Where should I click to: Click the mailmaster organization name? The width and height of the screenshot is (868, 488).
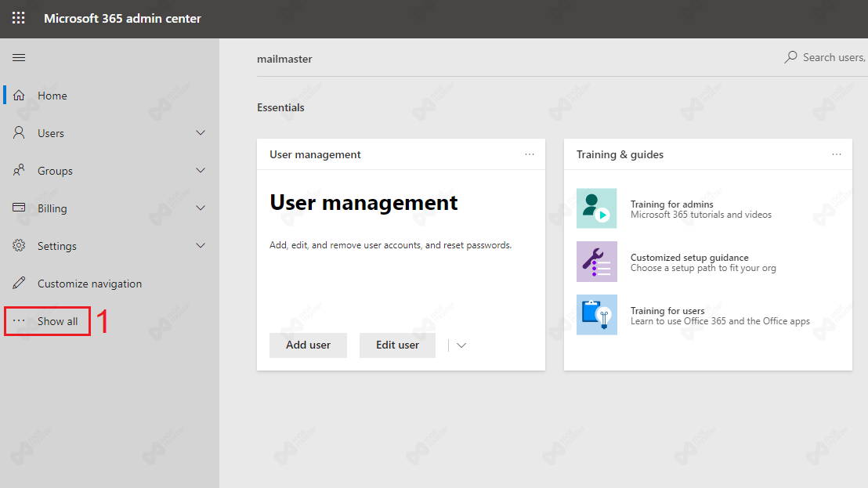click(284, 59)
